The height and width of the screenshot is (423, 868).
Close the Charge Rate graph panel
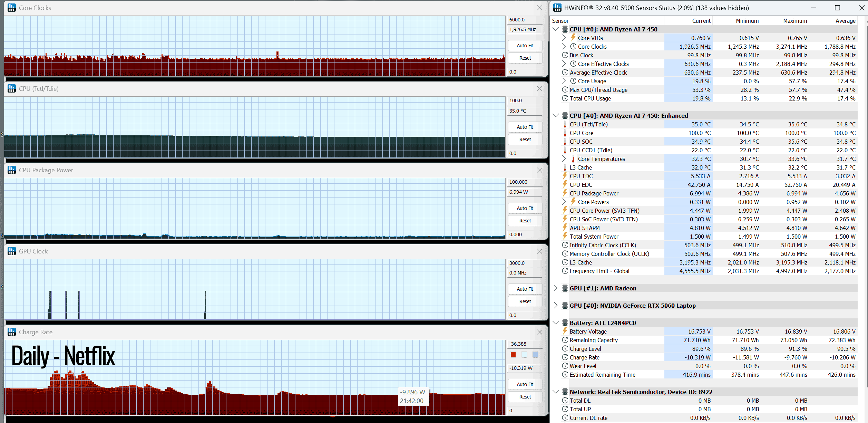click(539, 332)
